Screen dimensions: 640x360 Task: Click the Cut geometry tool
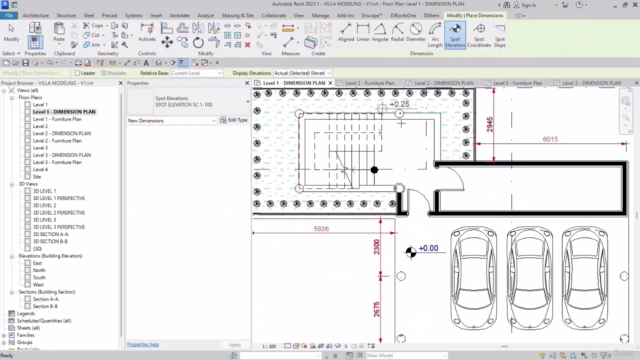coord(92,35)
